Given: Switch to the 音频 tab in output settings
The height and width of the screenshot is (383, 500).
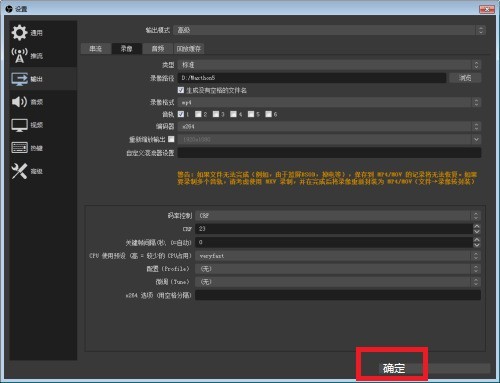Looking at the screenshot, I should click(158, 49).
